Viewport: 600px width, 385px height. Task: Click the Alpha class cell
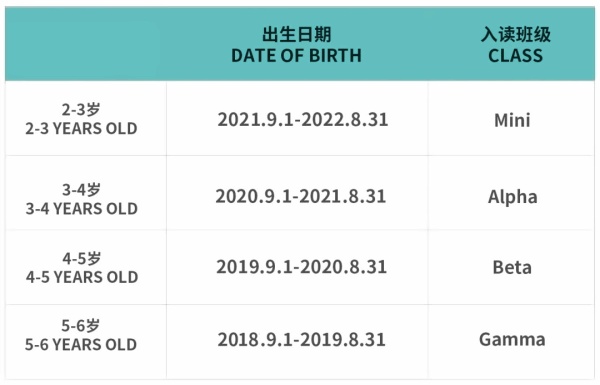pos(512,197)
